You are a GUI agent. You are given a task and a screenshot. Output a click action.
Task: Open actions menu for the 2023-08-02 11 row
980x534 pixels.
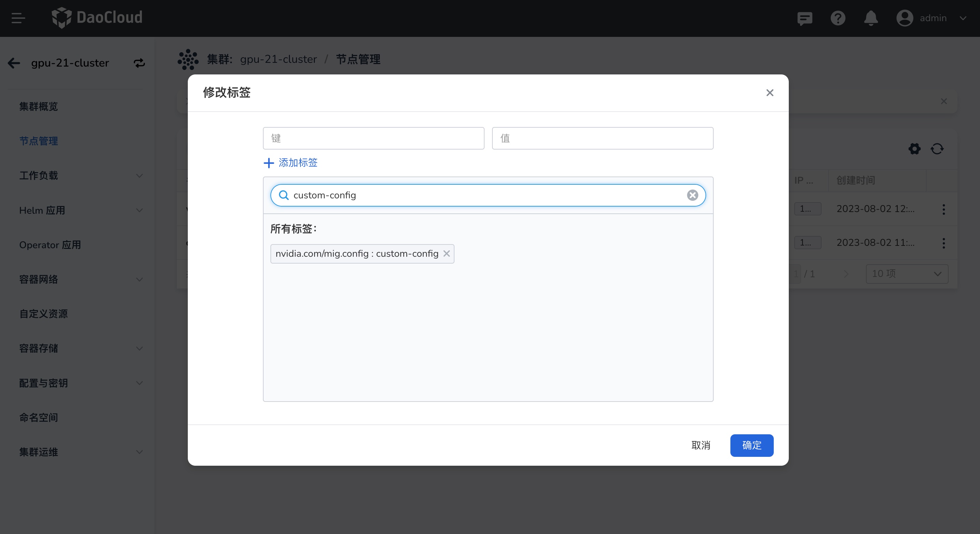click(943, 243)
